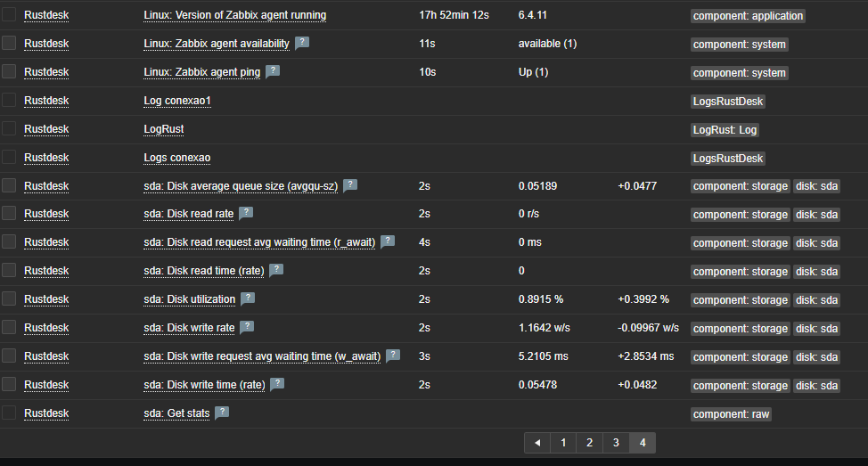Viewport: 868px width, 466px height.
Task: Show description icon for Disk utilization
Action: [x=248, y=298]
